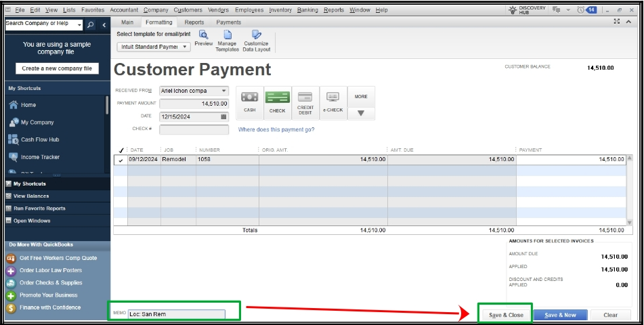Select CREDIT DEBIT payment method icon
Image resolution: width=644 pixels, height=325 pixels.
pyautogui.click(x=305, y=97)
